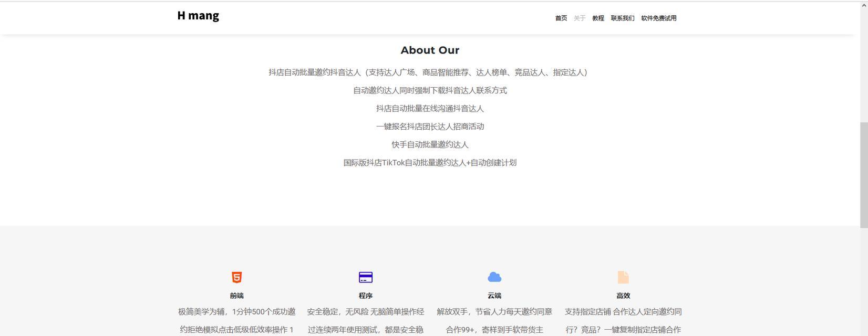Click the 软件免费试用 link
Viewport: 868px width, 336px height.
[659, 18]
